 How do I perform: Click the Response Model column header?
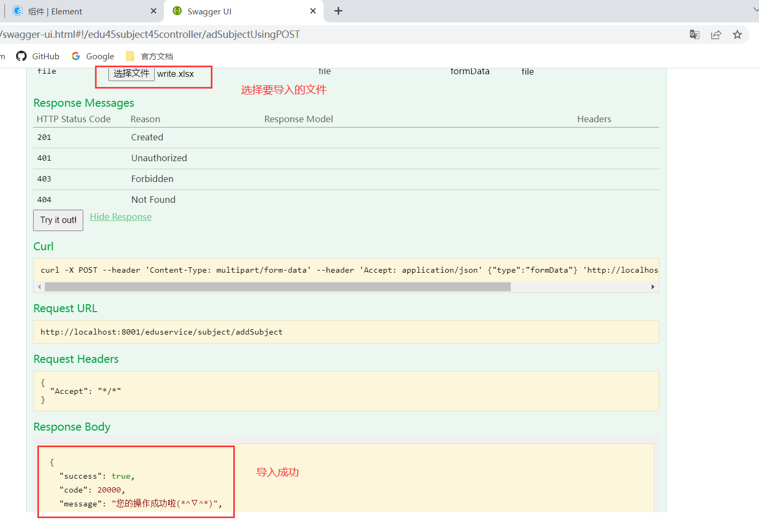coord(298,119)
